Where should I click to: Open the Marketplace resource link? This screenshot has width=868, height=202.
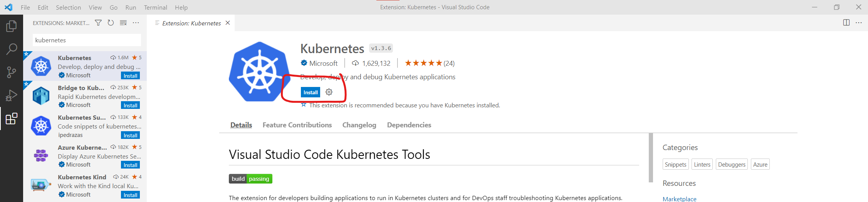point(679,199)
